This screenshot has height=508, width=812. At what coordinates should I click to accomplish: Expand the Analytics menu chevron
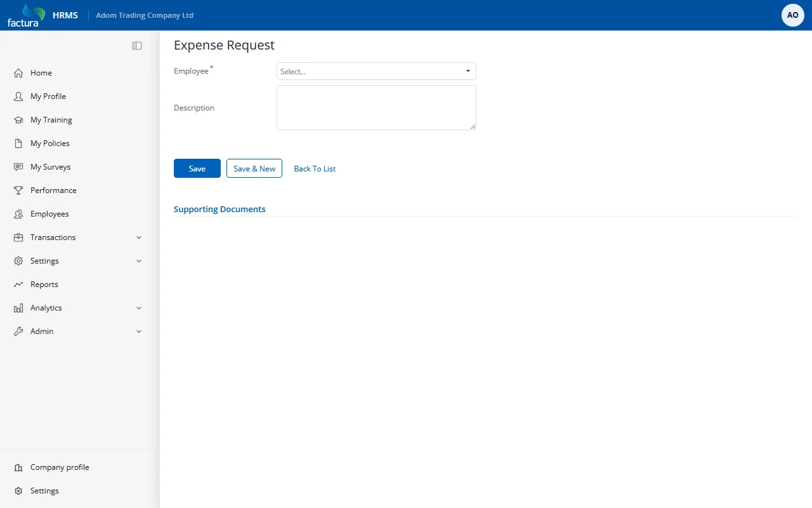[139, 308]
